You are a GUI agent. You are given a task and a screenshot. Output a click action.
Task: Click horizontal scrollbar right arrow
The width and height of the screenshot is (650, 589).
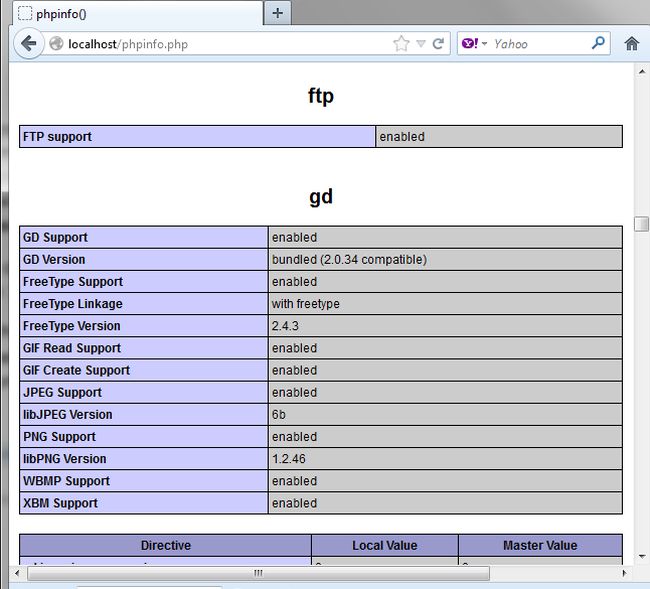tap(624, 573)
